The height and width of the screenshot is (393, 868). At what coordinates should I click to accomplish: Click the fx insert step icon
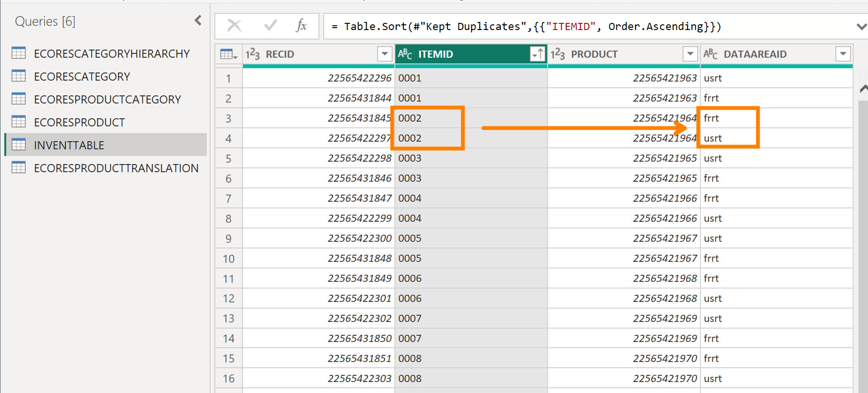[x=301, y=25]
